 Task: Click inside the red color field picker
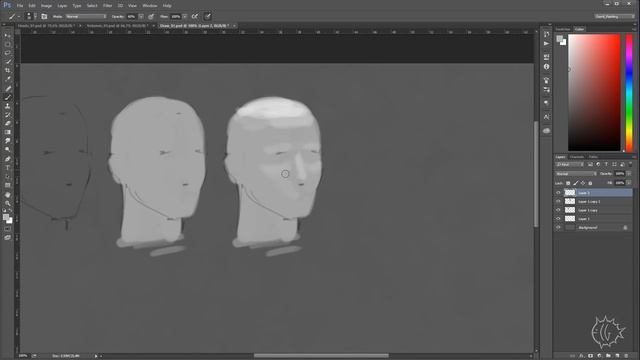(x=594, y=93)
